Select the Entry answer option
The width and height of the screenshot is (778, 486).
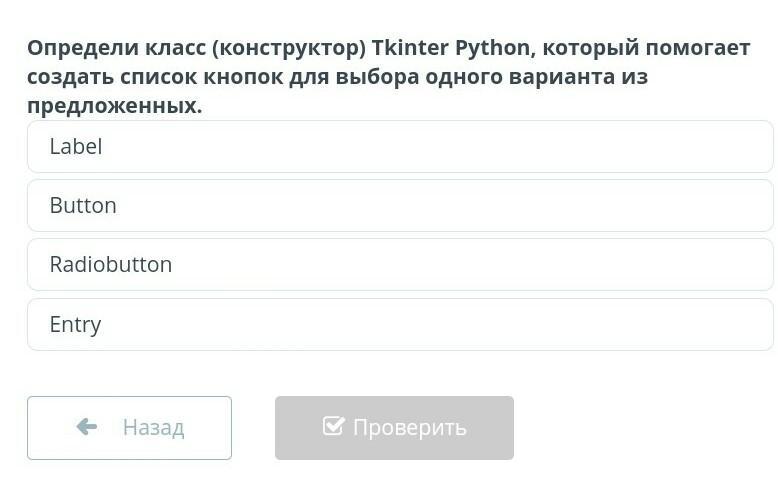click(x=400, y=325)
